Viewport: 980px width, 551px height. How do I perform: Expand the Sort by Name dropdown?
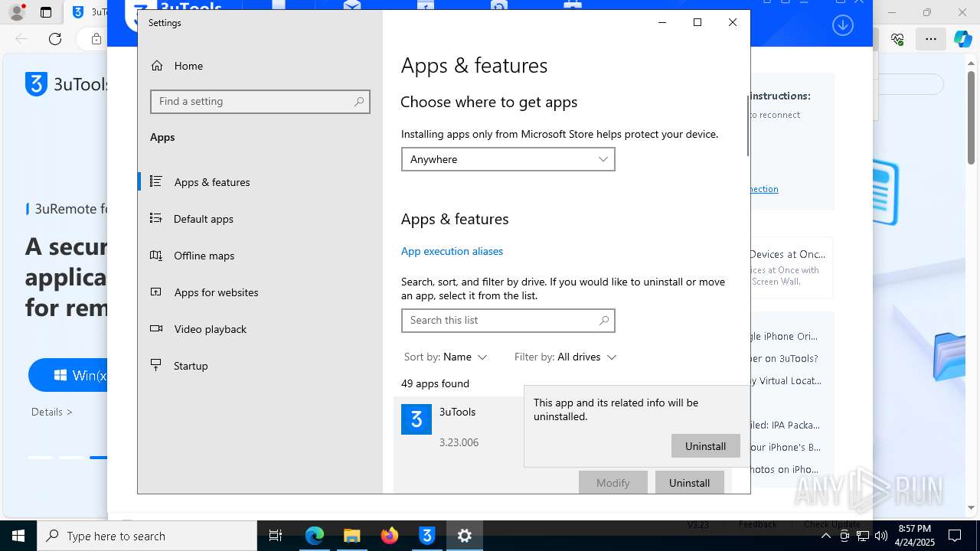(x=446, y=357)
